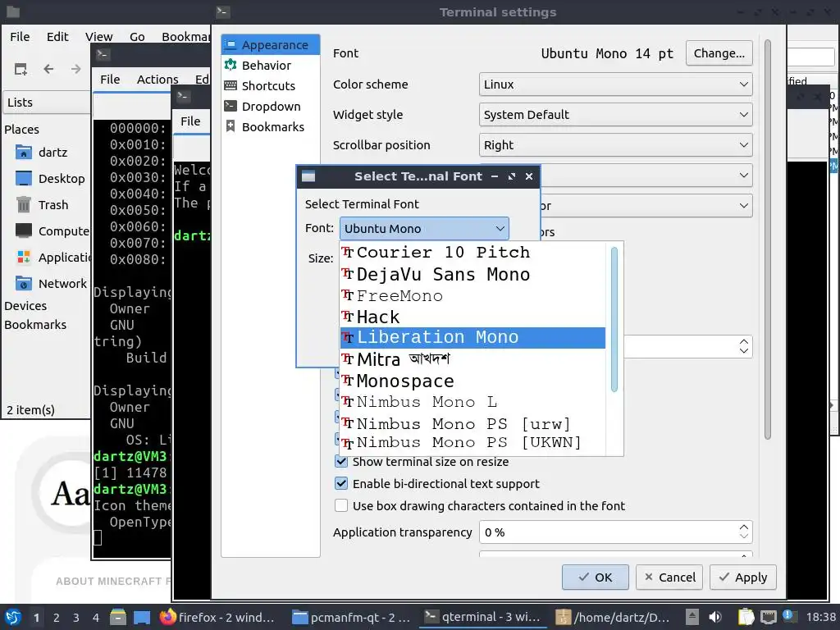
Task: Toggle Show terminal size on resize
Action: (340, 461)
